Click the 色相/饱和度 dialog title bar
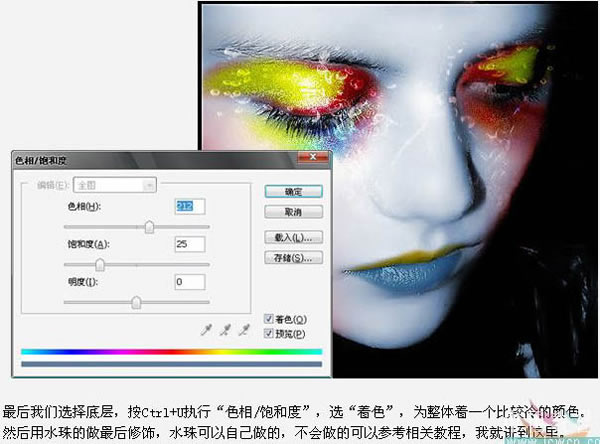600x444 pixels. [x=155, y=160]
